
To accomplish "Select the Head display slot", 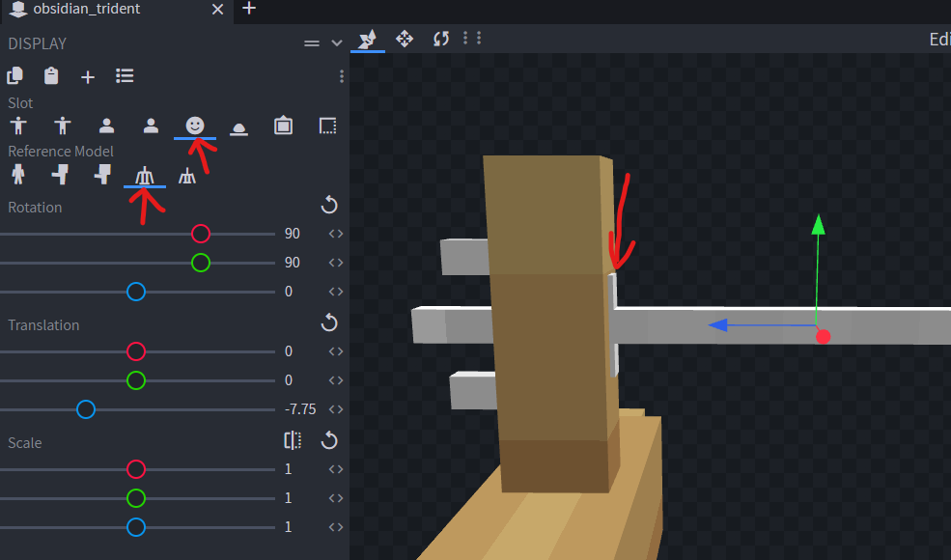I will click(195, 126).
